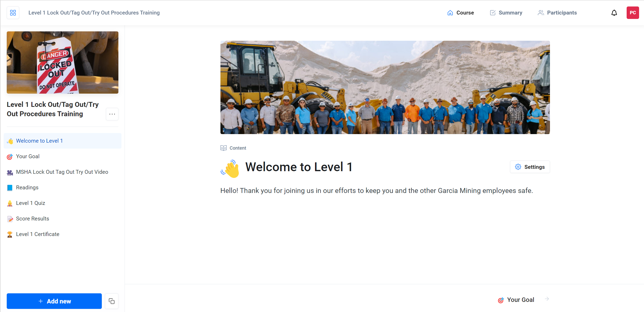The height and width of the screenshot is (312, 644).
Task: Click the Add new button
Action: [54, 301]
